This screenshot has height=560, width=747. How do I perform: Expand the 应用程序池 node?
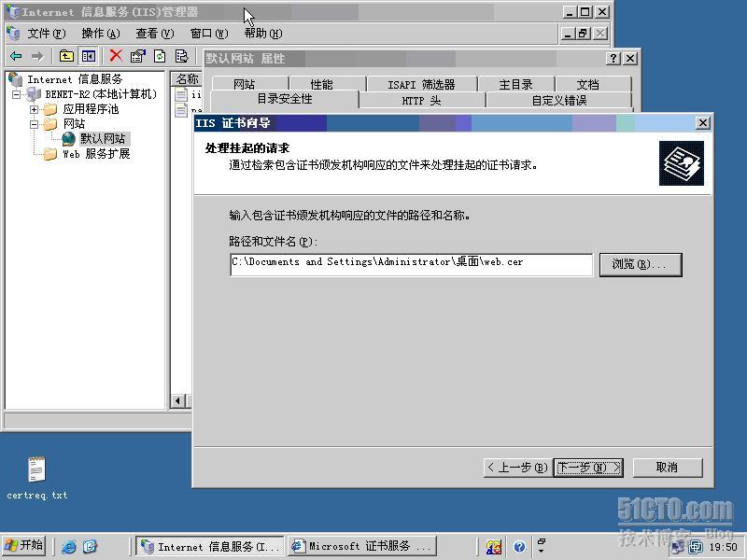34,109
